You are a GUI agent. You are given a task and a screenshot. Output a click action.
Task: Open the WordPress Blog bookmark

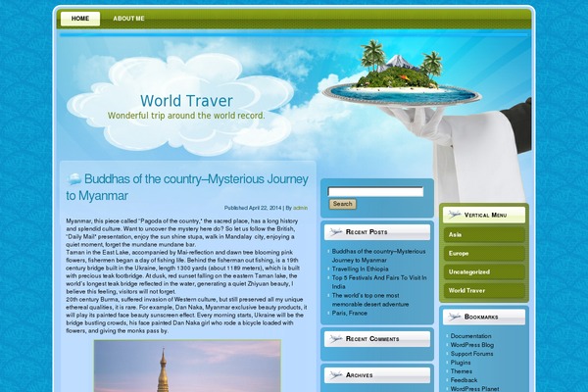pyautogui.click(x=472, y=345)
